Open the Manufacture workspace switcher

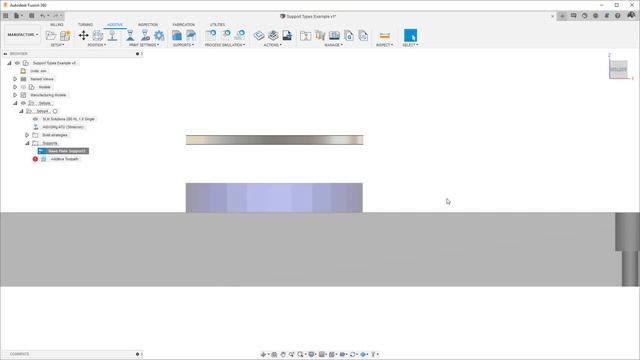(22, 35)
